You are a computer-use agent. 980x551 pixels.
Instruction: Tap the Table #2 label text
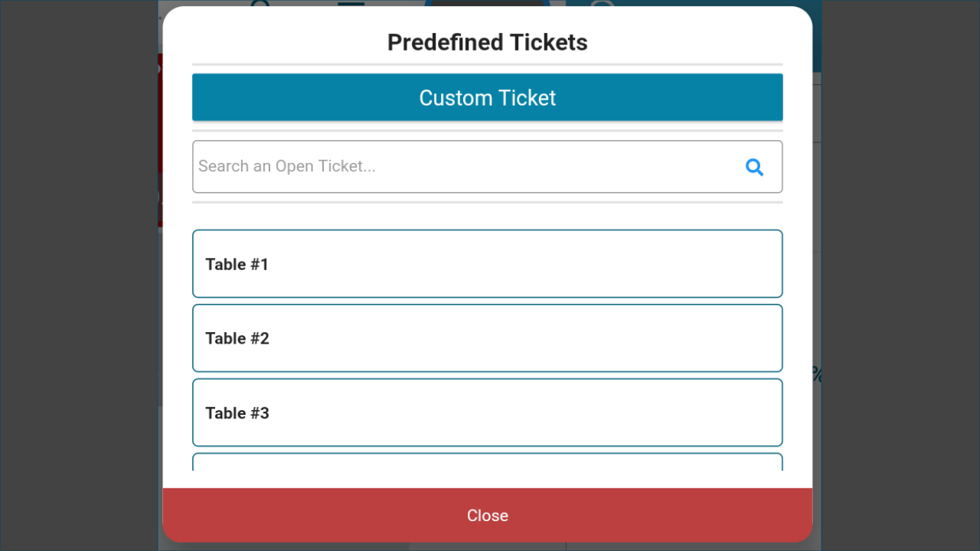[x=237, y=338]
